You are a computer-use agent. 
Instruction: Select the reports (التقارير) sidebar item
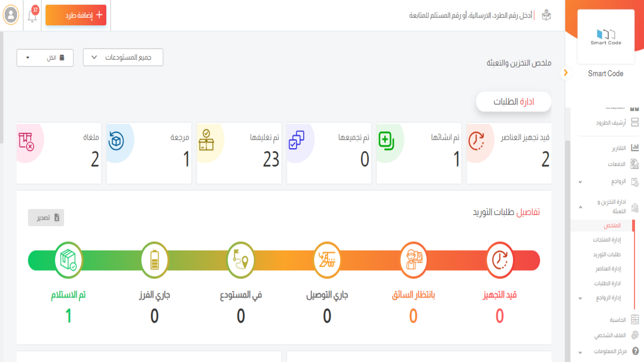(x=619, y=148)
